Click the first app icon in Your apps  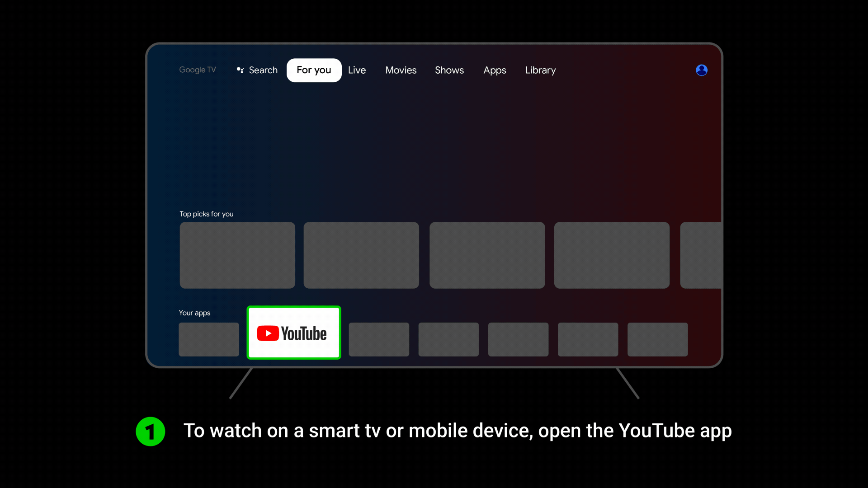[209, 339]
